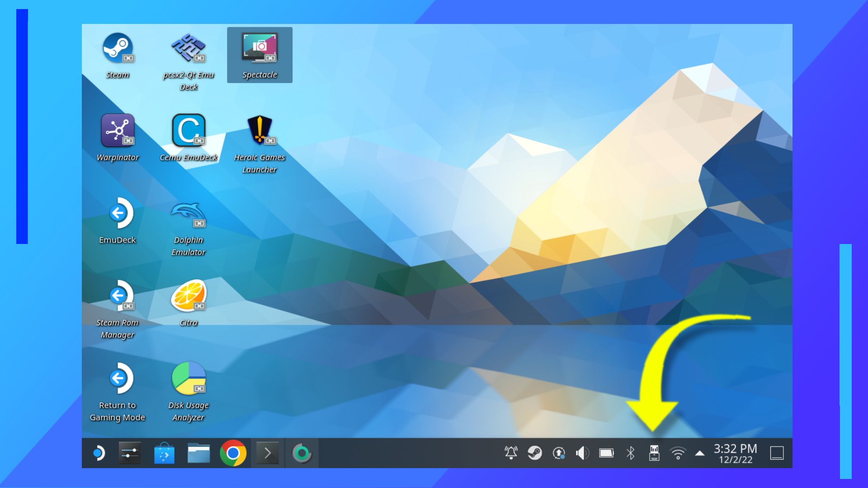Open Bluetooth controls from the system tray
Viewport: 868px width, 488px height.
coord(629,453)
